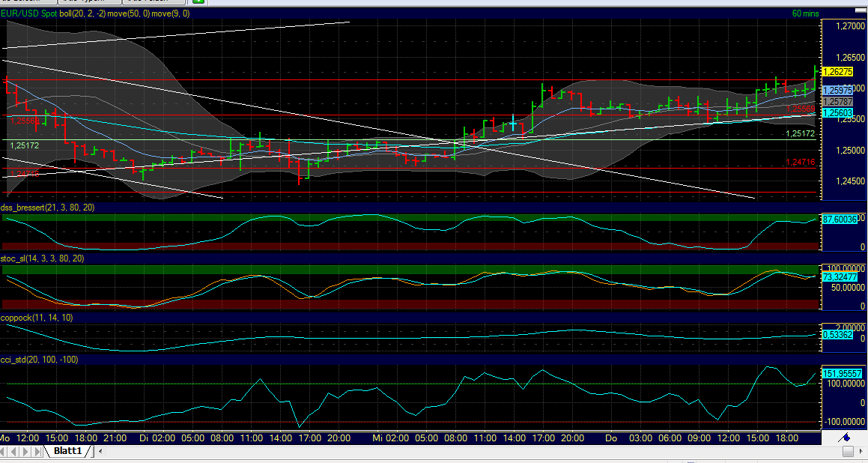Click the gray square scrollbar button bottom right
This screenshot has width=868, height=463.
[848, 451]
